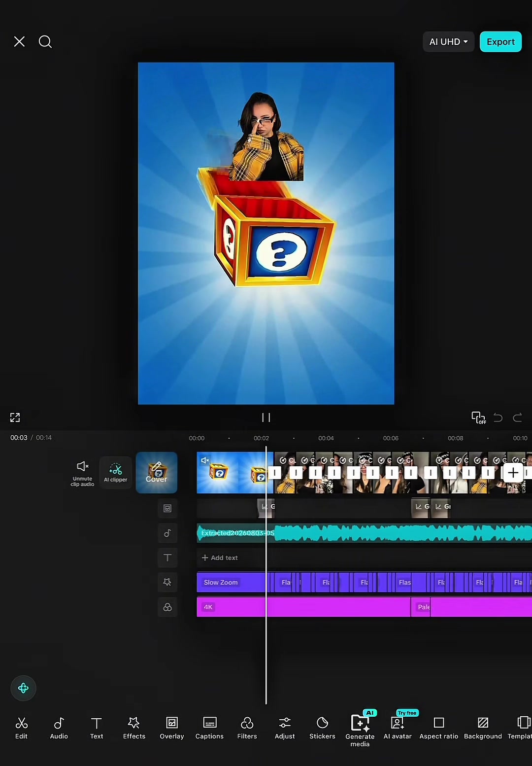Edit the Cover thumbnail
The height and width of the screenshot is (766, 532).
[x=157, y=473]
